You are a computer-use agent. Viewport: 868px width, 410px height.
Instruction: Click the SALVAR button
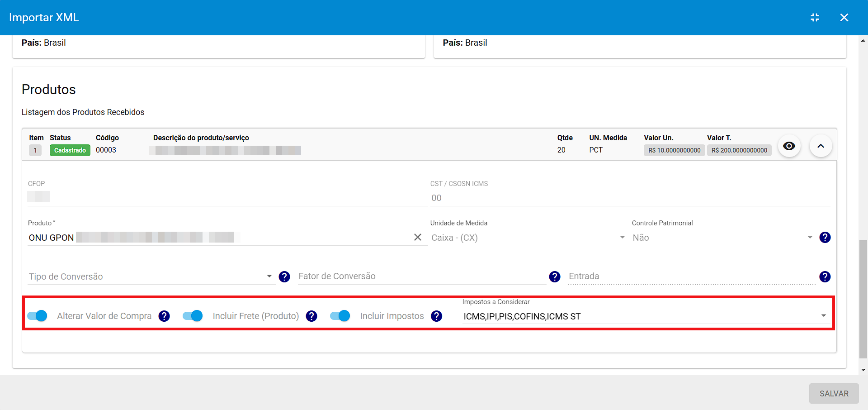(x=834, y=393)
